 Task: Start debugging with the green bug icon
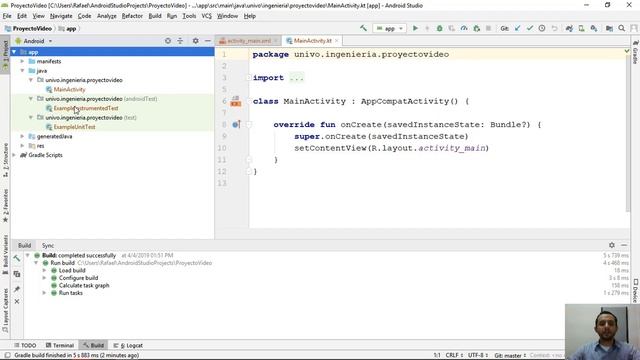(439, 28)
